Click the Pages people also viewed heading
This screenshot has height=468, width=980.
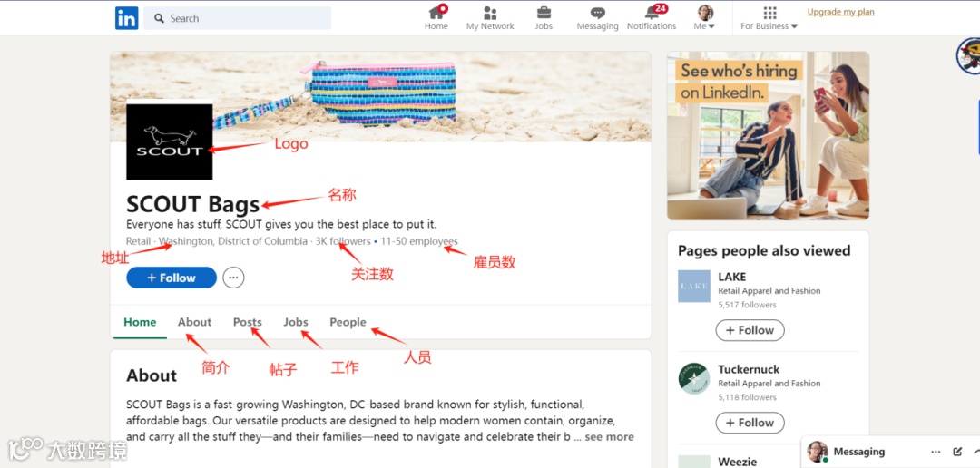coord(764,250)
